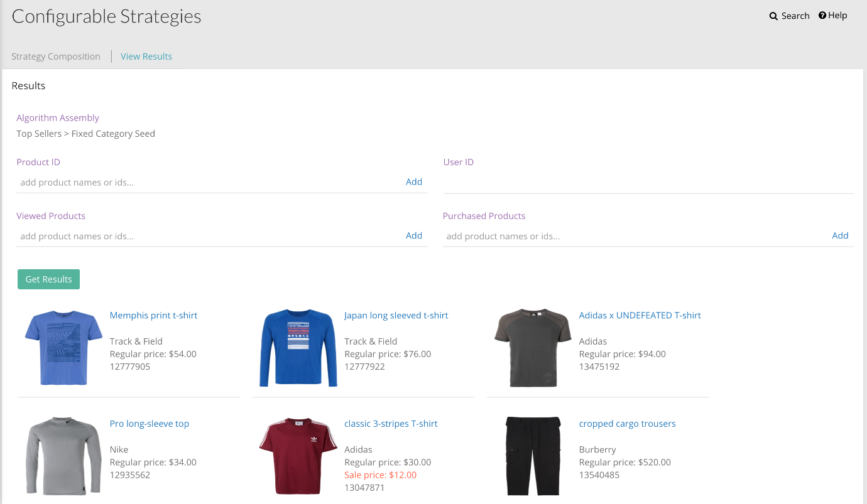Image resolution: width=867 pixels, height=504 pixels.
Task: Open the Adidas x UNDEFEATED T-shirt link
Action: [x=640, y=316]
